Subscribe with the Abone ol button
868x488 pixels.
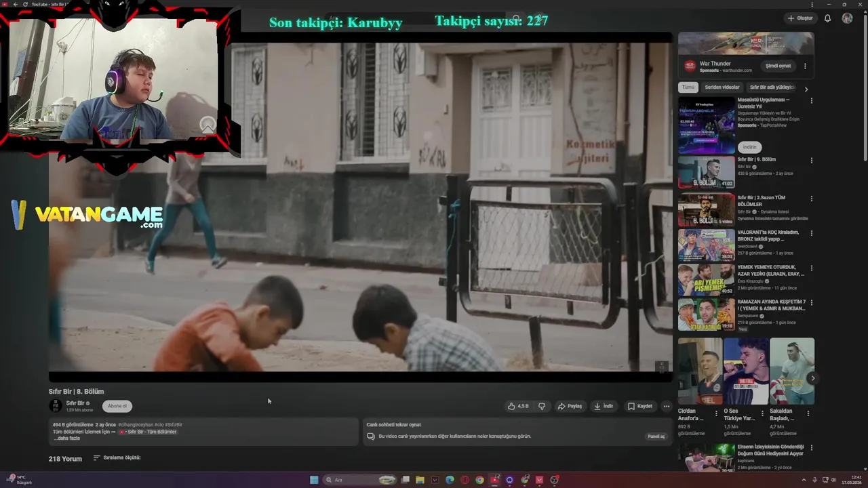(117, 406)
